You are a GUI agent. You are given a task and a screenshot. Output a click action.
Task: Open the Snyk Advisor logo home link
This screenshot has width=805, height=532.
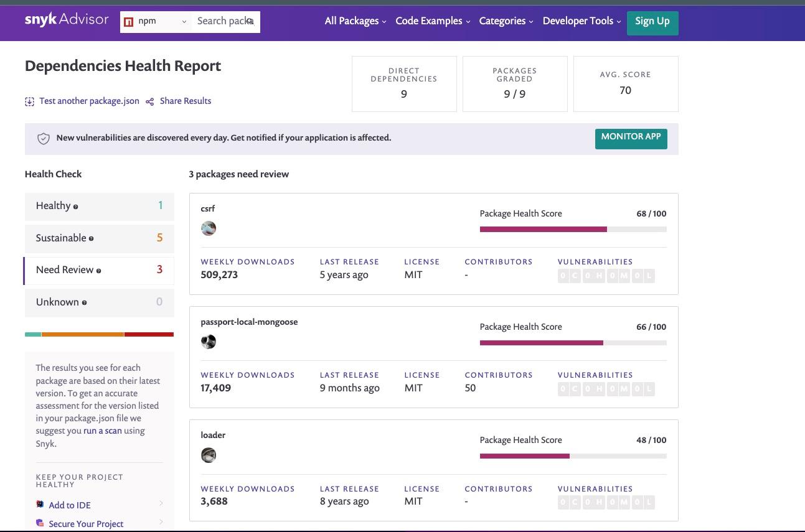[67, 20]
